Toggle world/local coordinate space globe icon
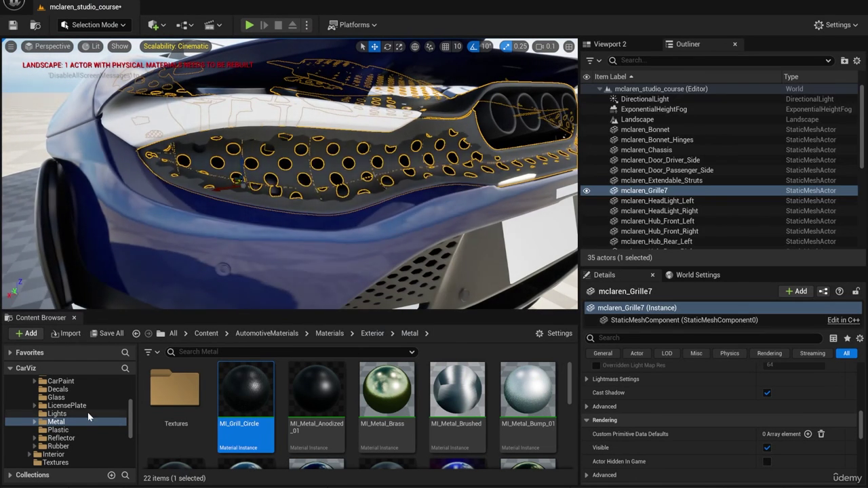Viewport: 868px width, 488px height. click(415, 47)
